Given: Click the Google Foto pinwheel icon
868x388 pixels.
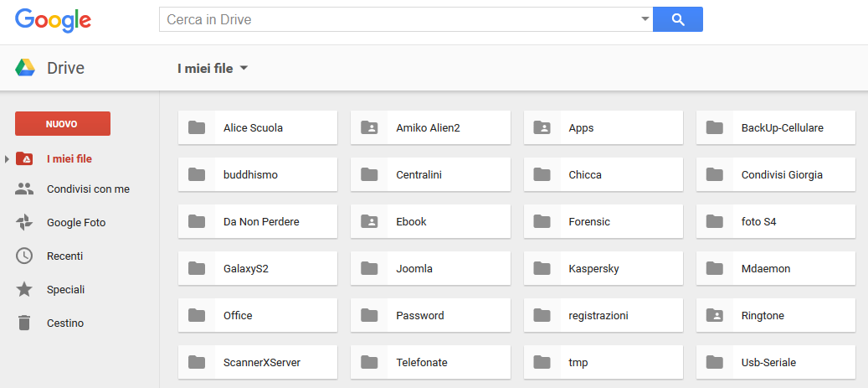Looking at the screenshot, I should coord(24,223).
